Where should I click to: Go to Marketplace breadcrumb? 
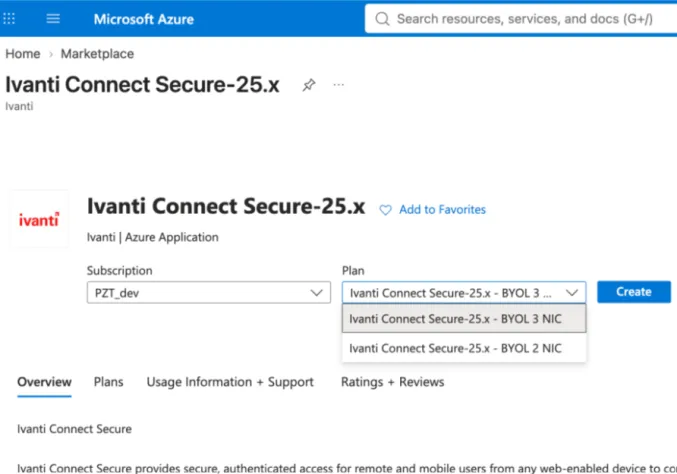97,54
